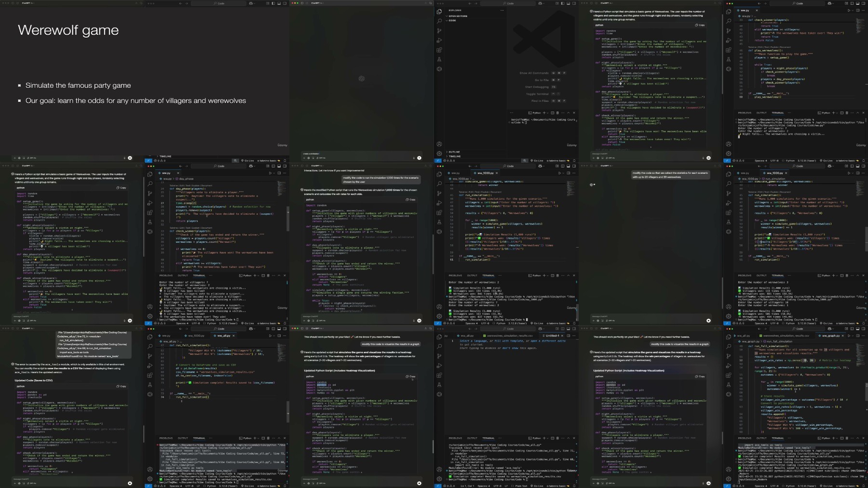868x488 pixels.
Task: Start dictation microphone in logo-only ChatGPT window
Action: 414,158
